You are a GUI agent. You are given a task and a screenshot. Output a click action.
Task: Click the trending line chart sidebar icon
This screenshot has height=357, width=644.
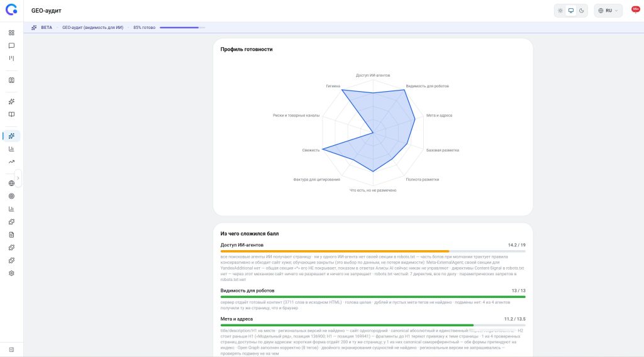[11, 162]
